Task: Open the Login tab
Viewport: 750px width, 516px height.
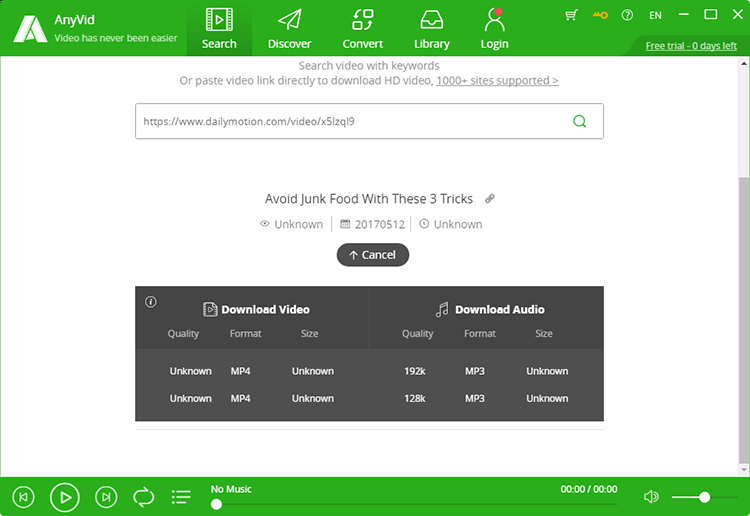Action: point(494,28)
